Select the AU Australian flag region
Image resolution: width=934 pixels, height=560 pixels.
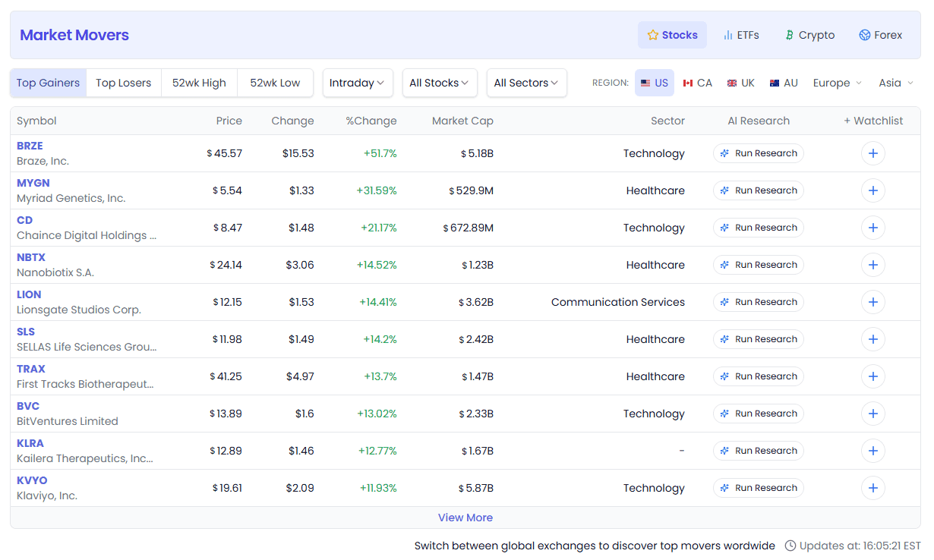(784, 83)
